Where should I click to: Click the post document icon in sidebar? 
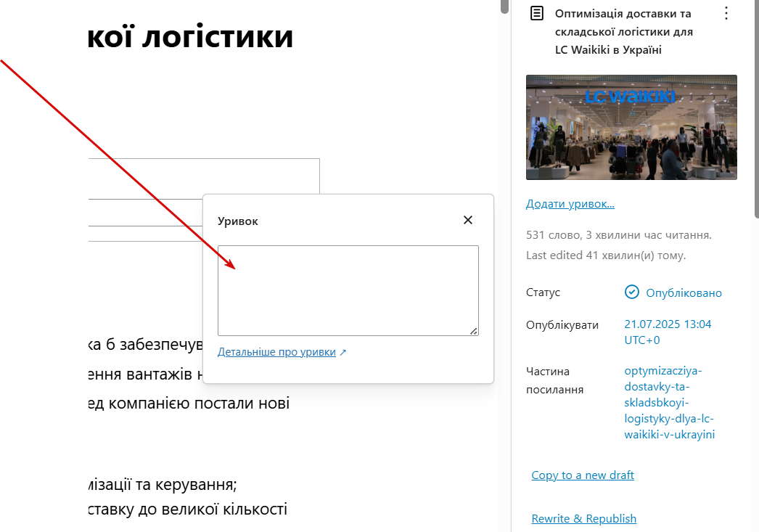(x=537, y=13)
